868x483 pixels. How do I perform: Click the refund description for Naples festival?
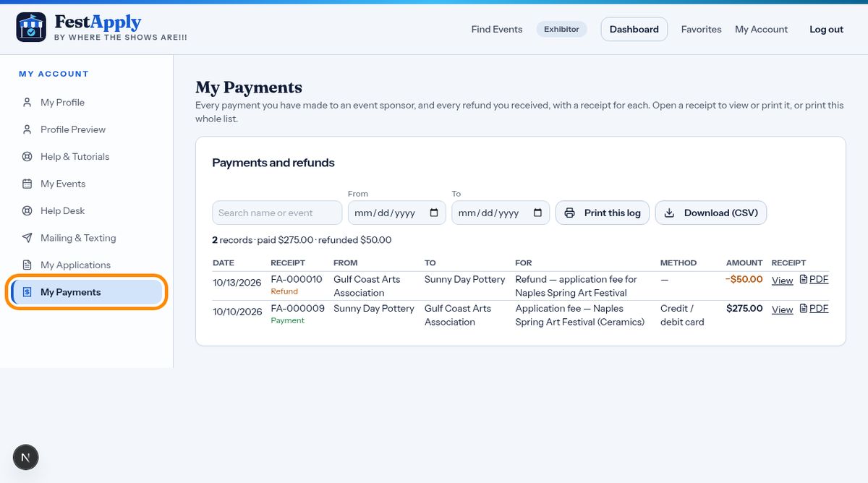point(576,286)
